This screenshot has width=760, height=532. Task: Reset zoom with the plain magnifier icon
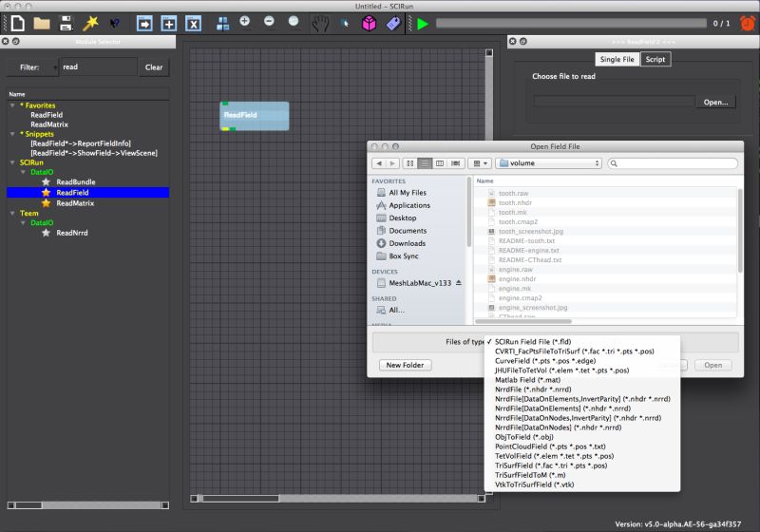(x=294, y=22)
